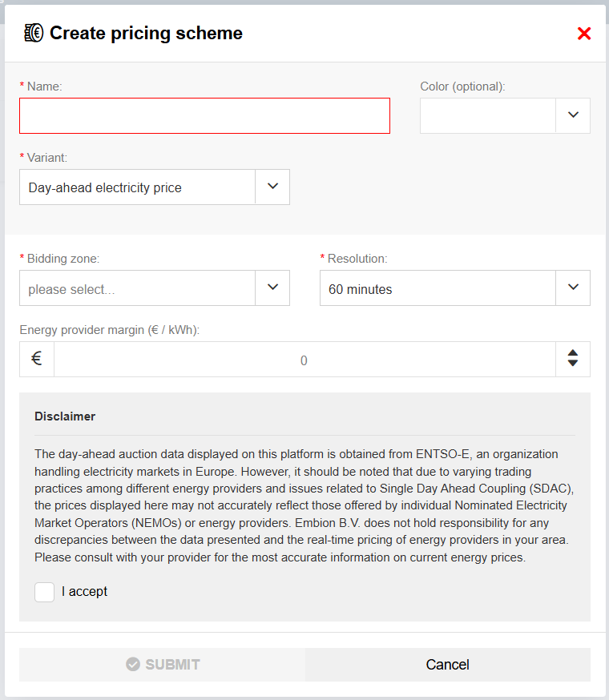Click the euro pricing icon in the dialog title
This screenshot has height=700, width=609.
pyautogui.click(x=34, y=33)
